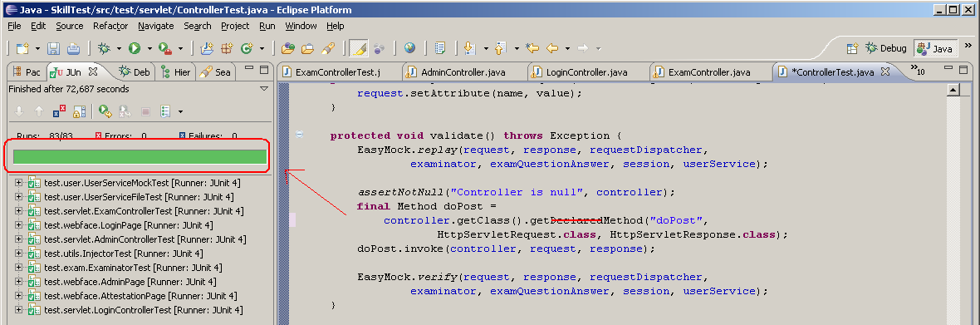This screenshot has width=980, height=325.
Task: Switch to the Debug perspective
Action: pyautogui.click(x=885, y=48)
